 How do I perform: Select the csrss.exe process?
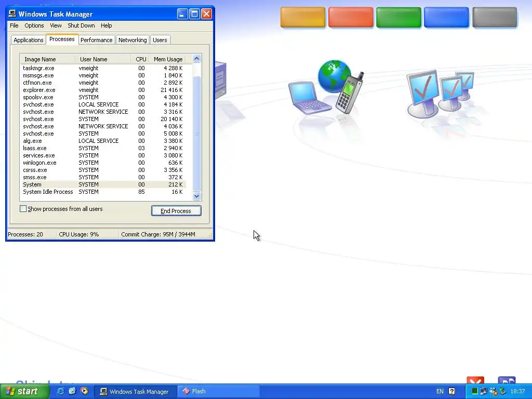click(103, 170)
